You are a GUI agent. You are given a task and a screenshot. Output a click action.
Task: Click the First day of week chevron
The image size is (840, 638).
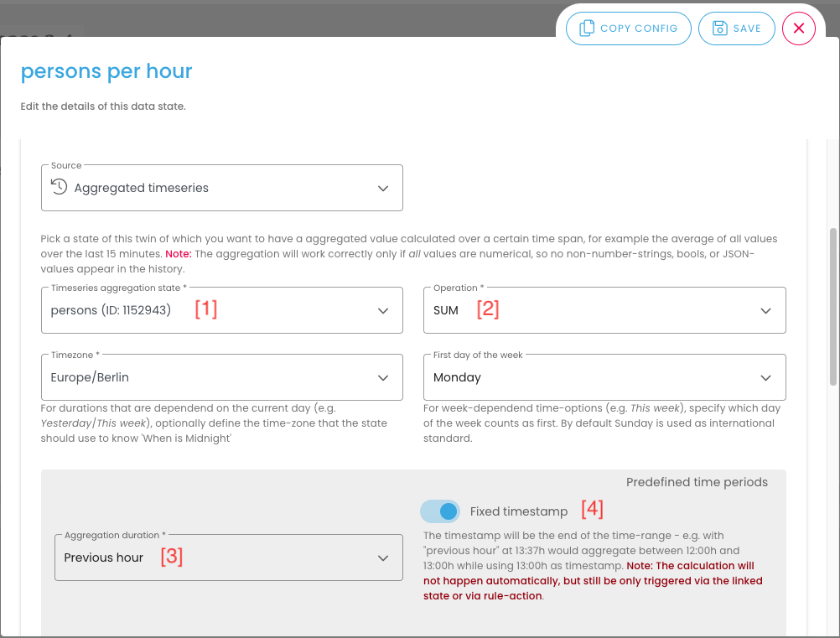tap(765, 377)
